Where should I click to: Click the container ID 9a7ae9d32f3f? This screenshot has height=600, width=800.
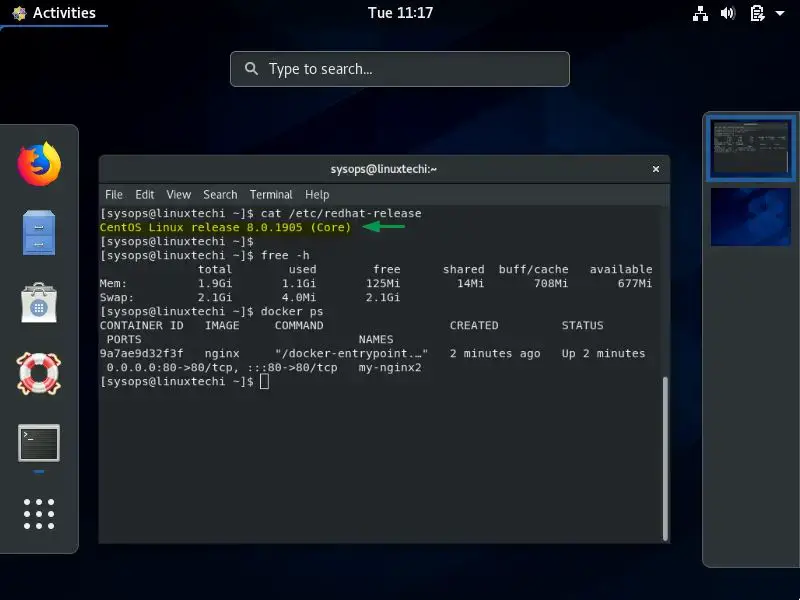(x=141, y=354)
